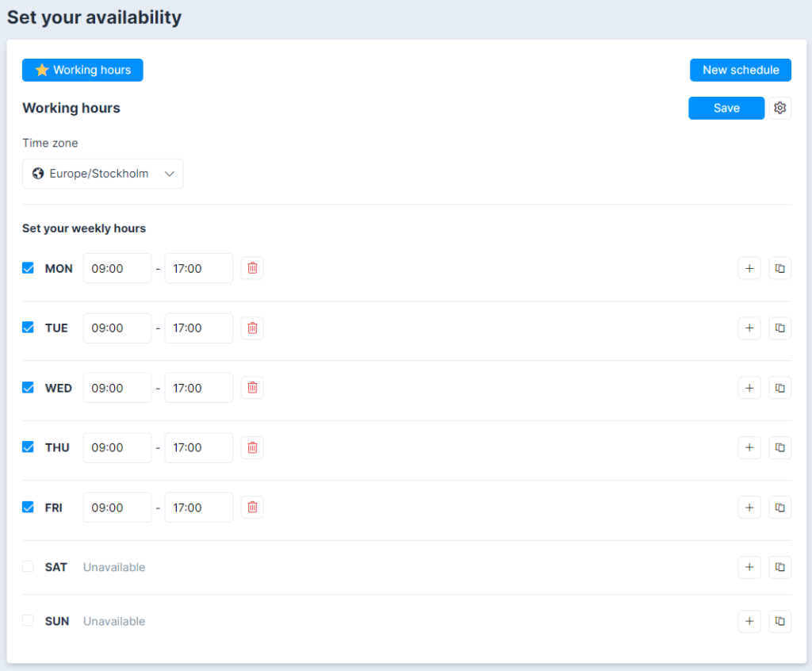This screenshot has width=812, height=671.
Task: Copy Tuesday's hours to other days
Action: pos(780,328)
